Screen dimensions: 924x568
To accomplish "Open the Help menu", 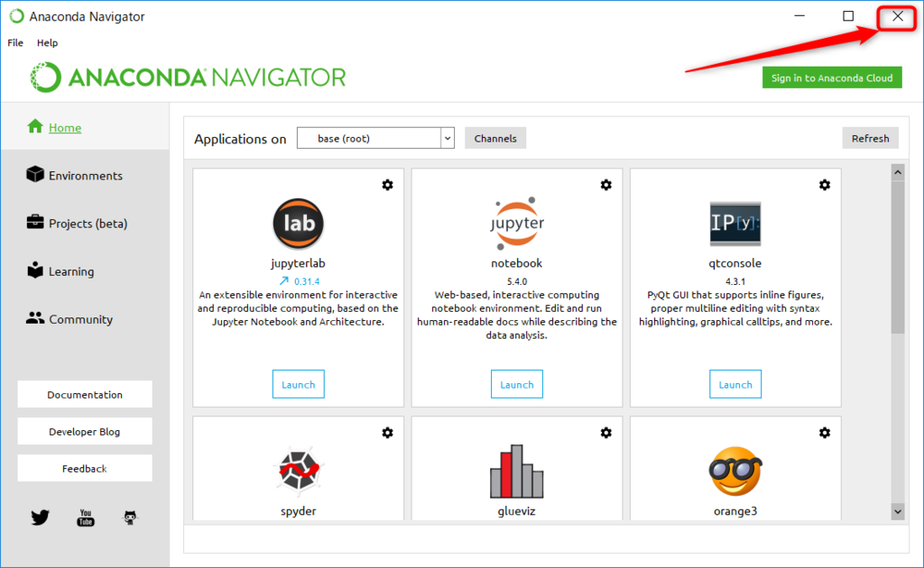I will [47, 42].
